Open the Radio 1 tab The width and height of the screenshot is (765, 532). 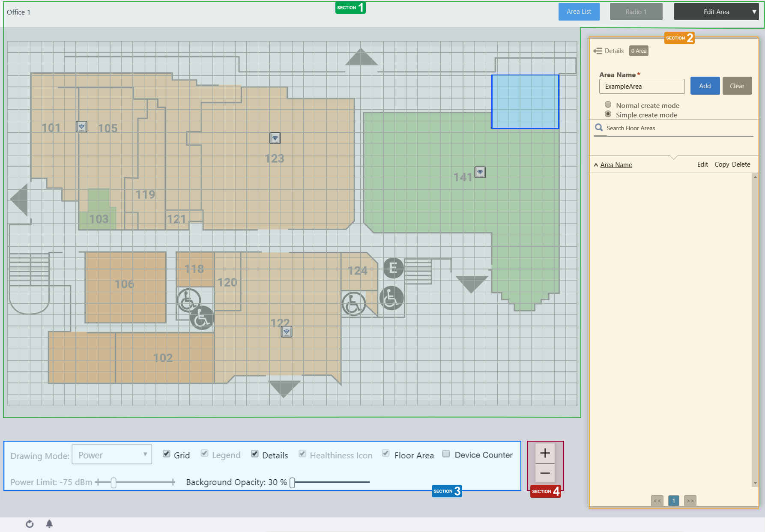636,12
